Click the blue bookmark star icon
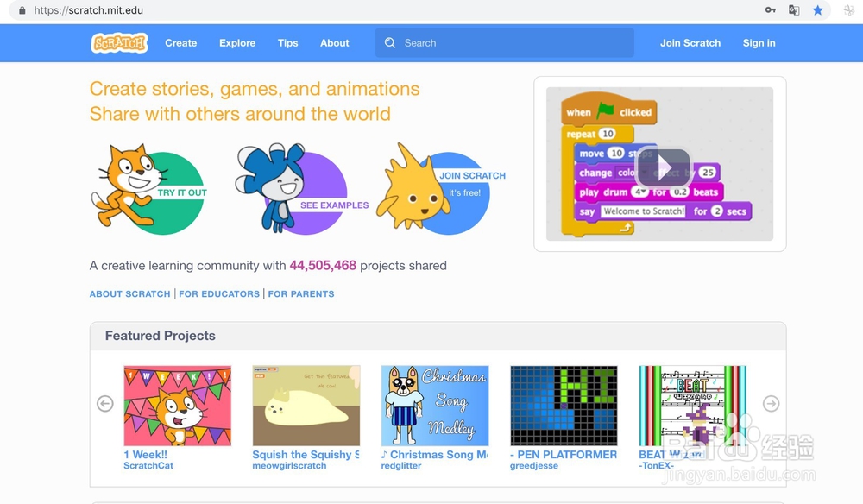 pyautogui.click(x=818, y=9)
